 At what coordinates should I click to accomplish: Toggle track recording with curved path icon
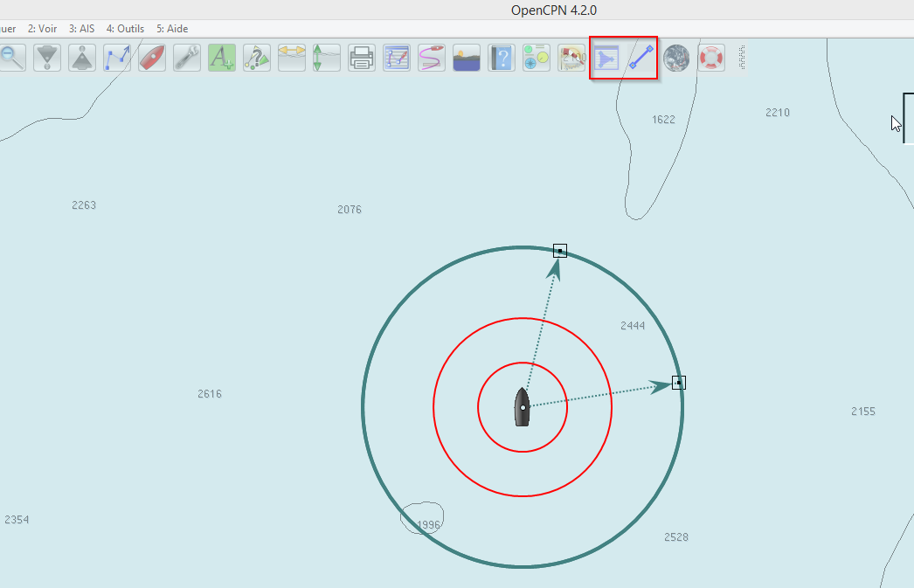click(432, 59)
